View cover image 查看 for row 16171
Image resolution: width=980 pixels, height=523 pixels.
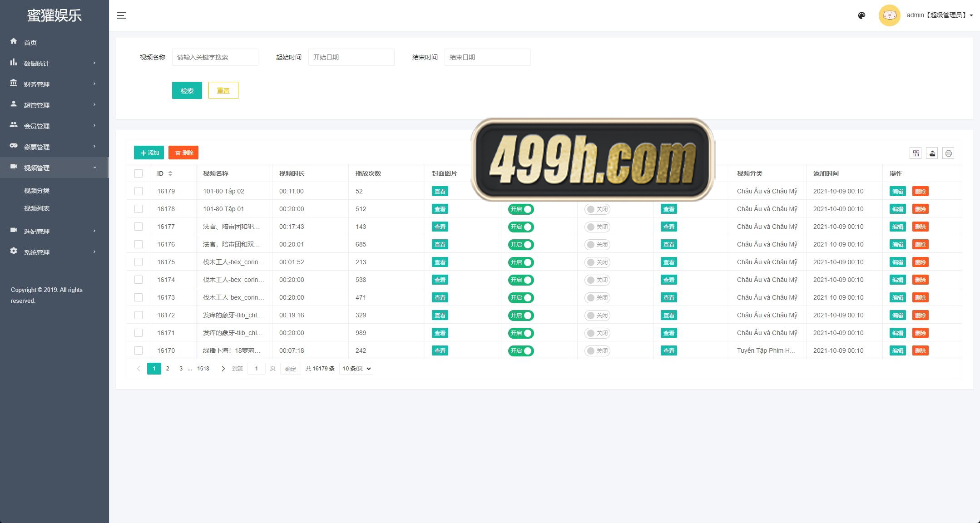click(x=440, y=333)
